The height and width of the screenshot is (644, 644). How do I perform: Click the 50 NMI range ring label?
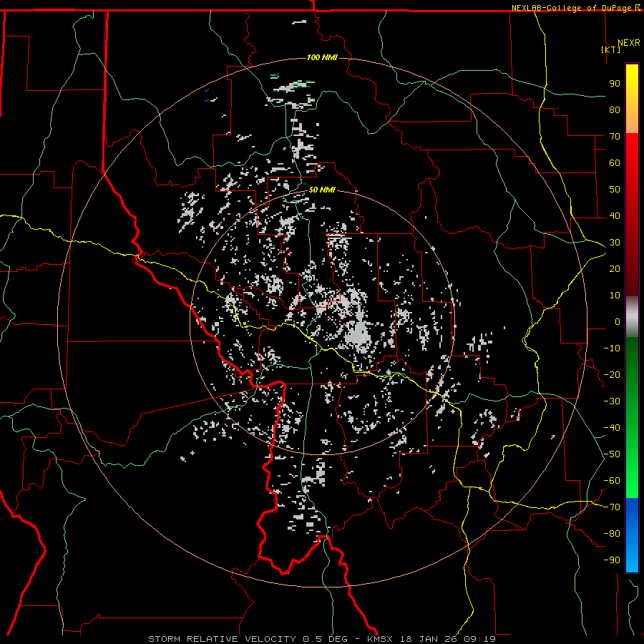click(322, 190)
